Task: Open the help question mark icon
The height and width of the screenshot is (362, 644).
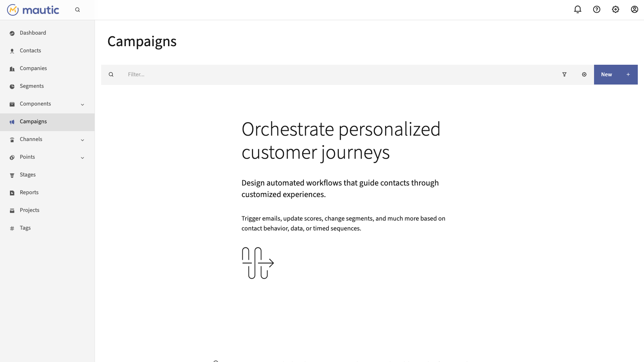Action: (597, 9)
